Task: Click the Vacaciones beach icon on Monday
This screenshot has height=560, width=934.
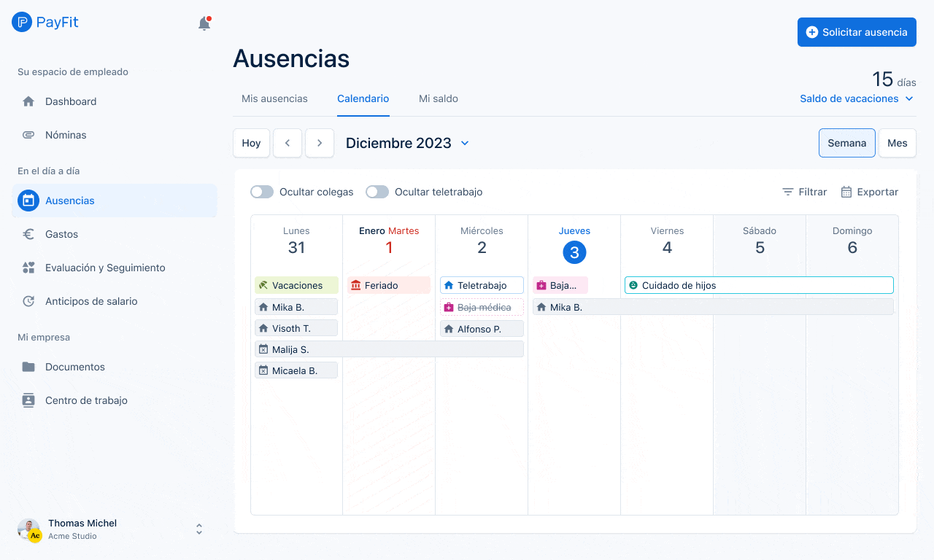Action: [x=263, y=285]
